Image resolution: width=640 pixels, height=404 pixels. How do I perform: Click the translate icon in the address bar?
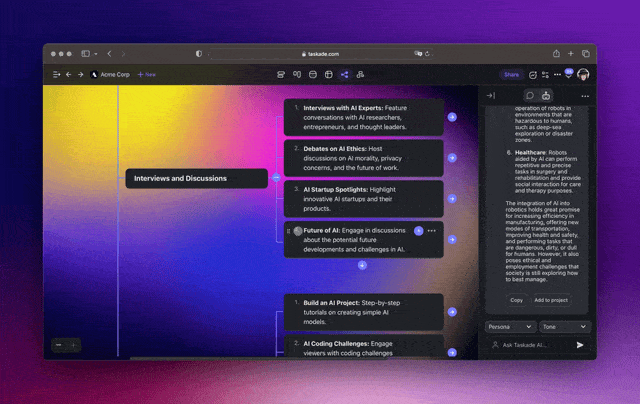(x=418, y=53)
